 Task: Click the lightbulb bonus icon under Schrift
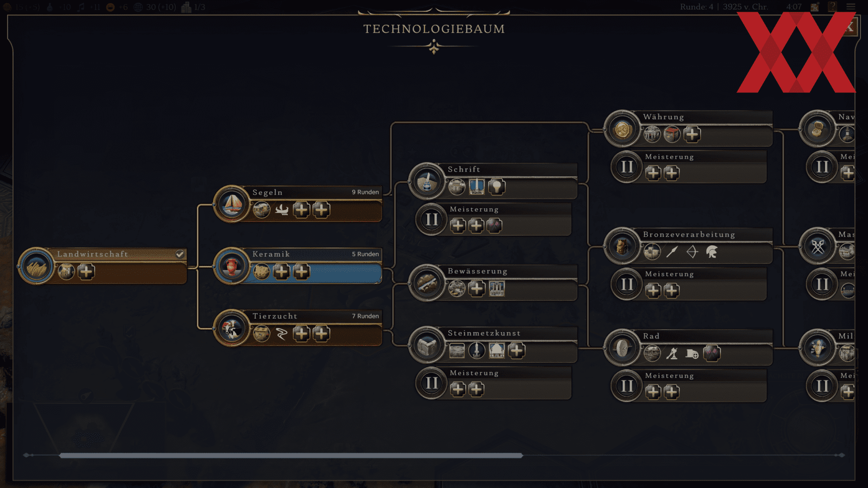tap(496, 187)
